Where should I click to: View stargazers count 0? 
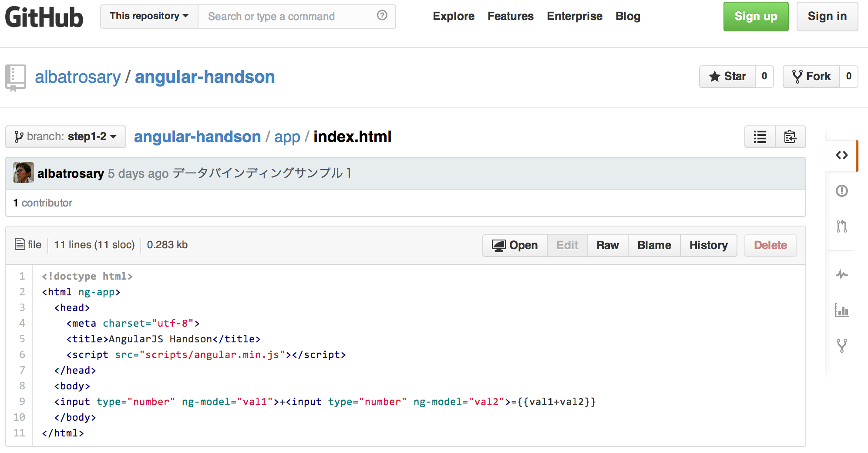(x=764, y=77)
